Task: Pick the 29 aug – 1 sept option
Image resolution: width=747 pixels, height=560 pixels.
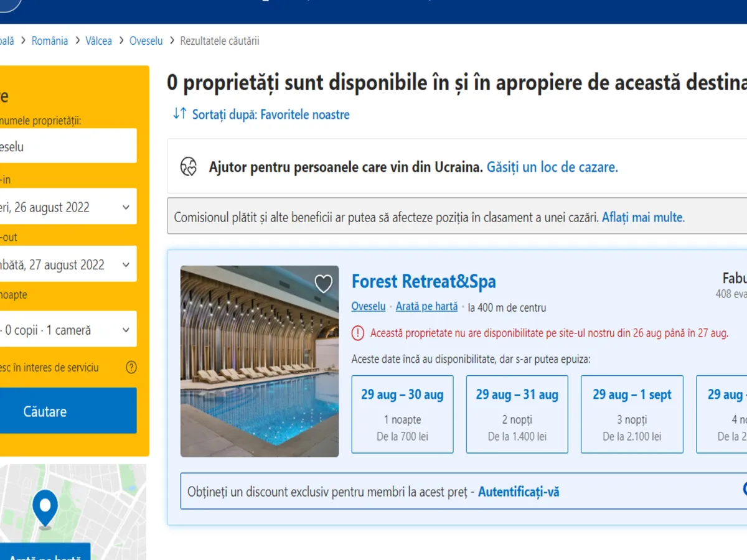Action: (x=632, y=414)
